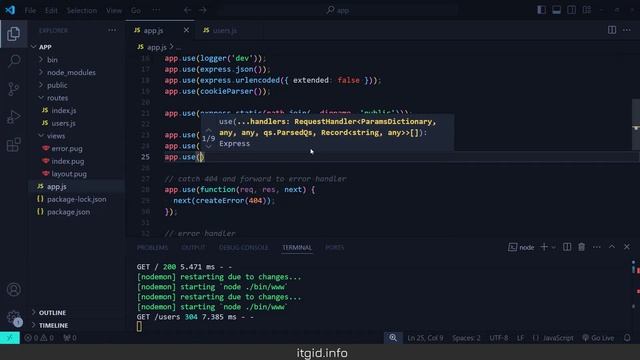Screen dimensions: 640x360
Task: Open the terminal launch profile dropdown arrow
Action: (x=553, y=247)
